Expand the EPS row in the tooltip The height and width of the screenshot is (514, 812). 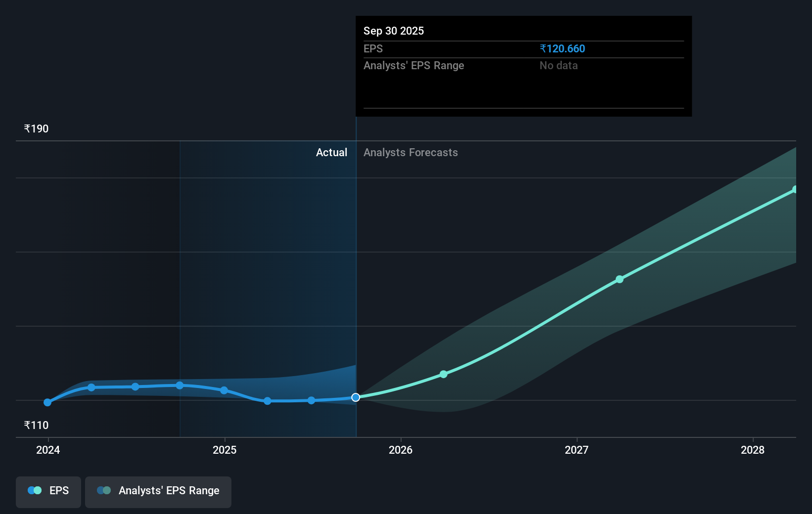[x=373, y=48]
